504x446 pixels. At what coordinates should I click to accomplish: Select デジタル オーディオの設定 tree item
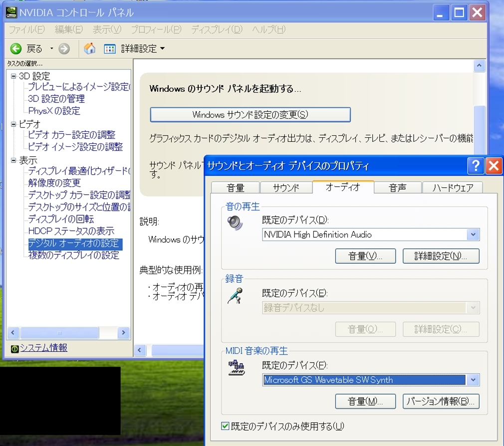75,243
